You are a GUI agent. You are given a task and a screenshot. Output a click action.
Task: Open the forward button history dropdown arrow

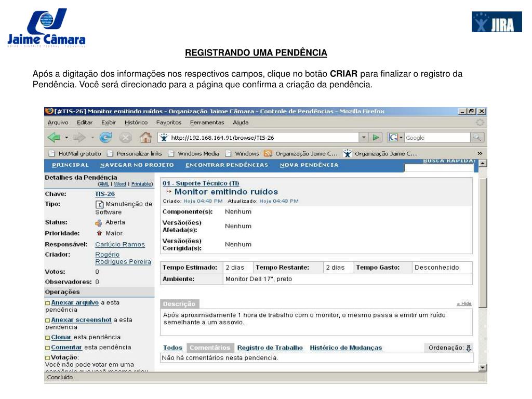click(92, 137)
